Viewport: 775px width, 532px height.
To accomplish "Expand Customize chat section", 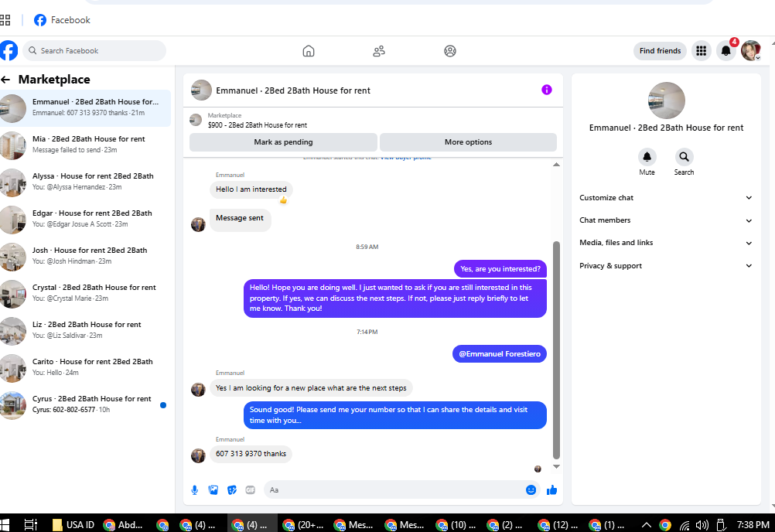I will click(666, 198).
